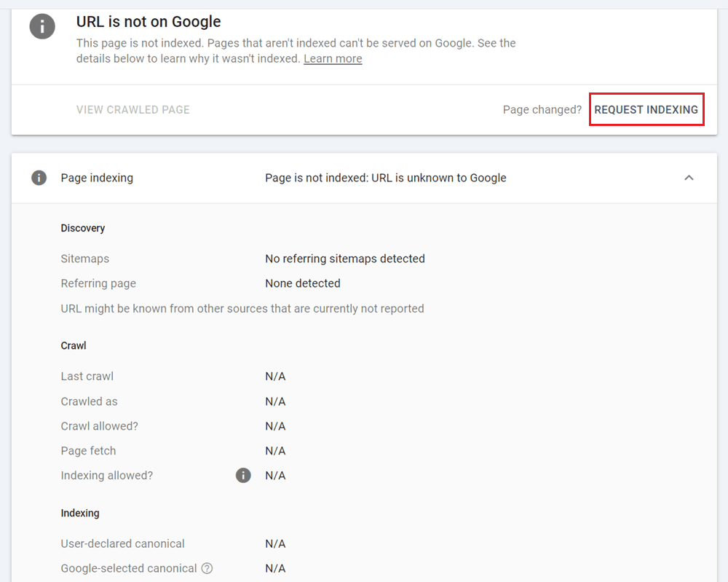Open help icon next to Google-selected canonical
The image size is (728, 582).
click(207, 568)
